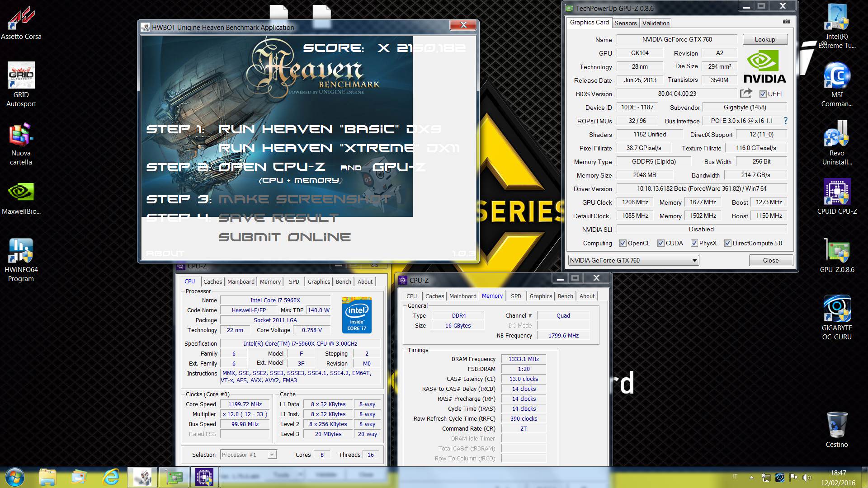Close HWBOT Heaven Benchmark window
The image size is (868, 488).
(x=463, y=25)
